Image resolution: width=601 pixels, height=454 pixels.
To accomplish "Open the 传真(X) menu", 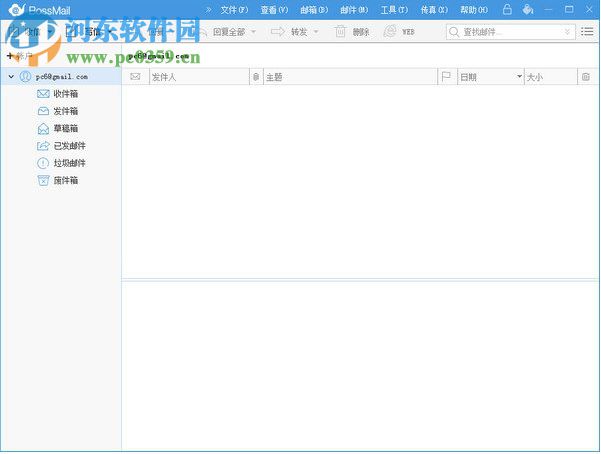I will click(x=434, y=10).
